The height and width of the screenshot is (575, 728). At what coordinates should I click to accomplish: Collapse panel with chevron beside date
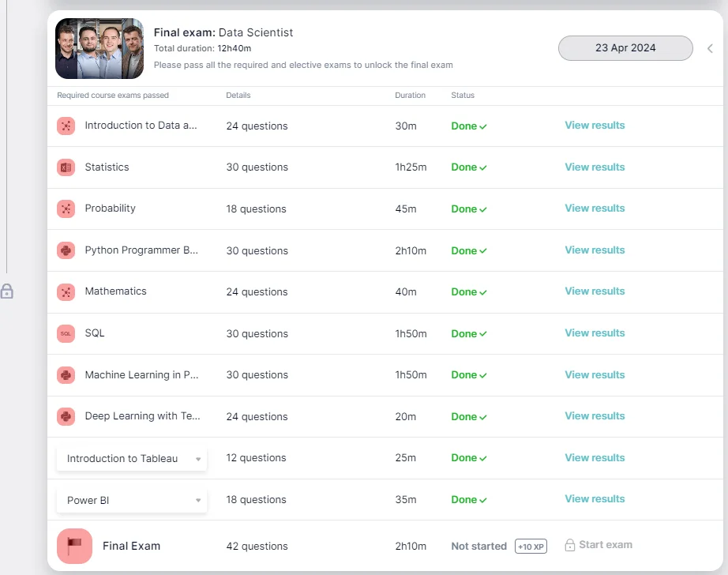pyautogui.click(x=710, y=48)
